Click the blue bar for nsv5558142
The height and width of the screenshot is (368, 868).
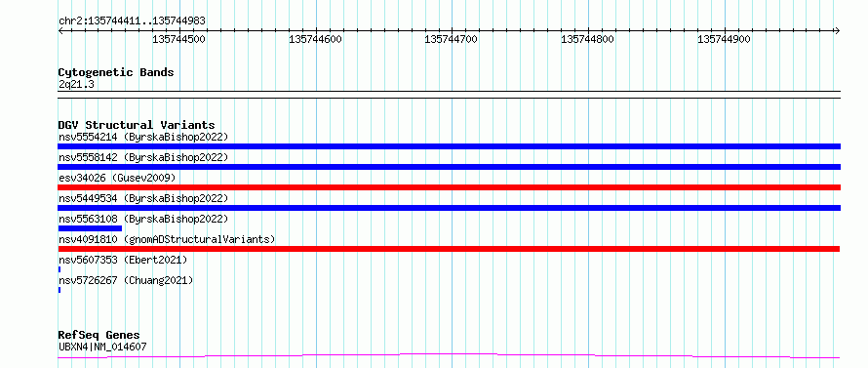pos(449,167)
